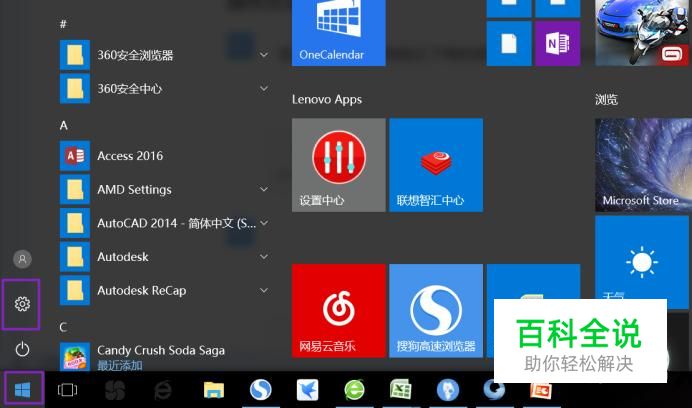692x408 pixels.
Task: Expand the 360安全浏览器 folder chevron
Action: [x=264, y=55]
